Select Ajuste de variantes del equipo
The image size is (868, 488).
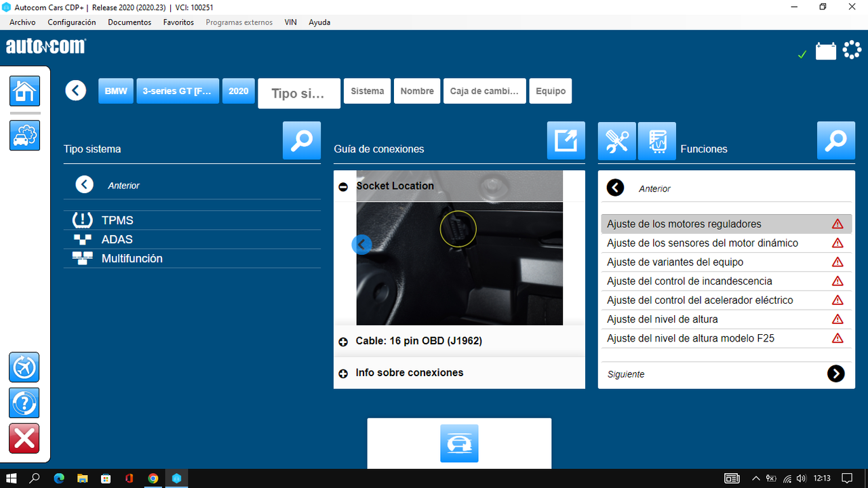click(726, 262)
